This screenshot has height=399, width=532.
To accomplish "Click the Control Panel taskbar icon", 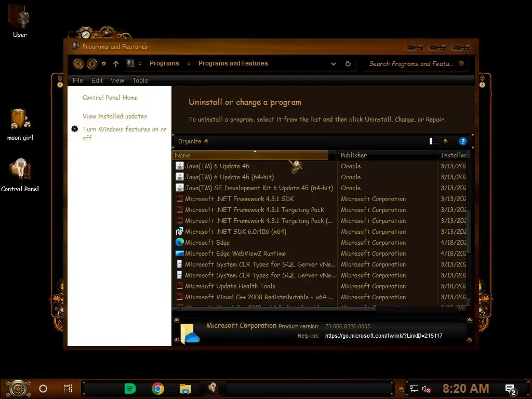I will pyautogui.click(x=212, y=388).
